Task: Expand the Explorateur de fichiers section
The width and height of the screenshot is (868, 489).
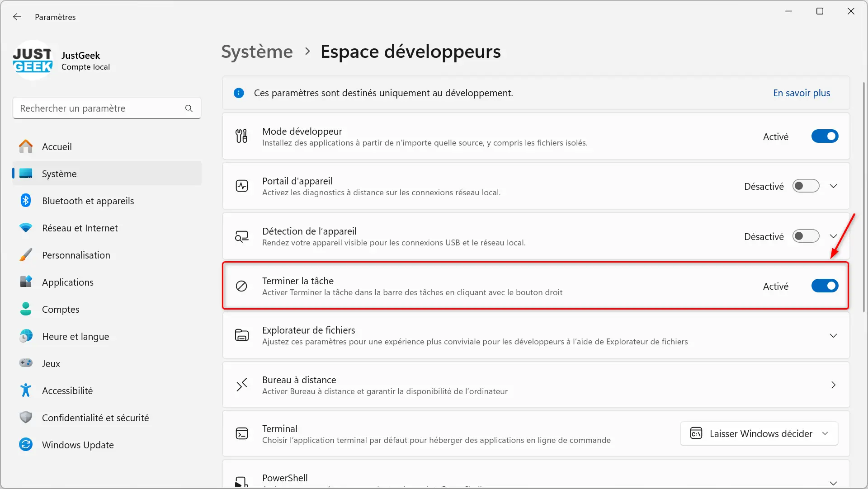Action: tap(833, 335)
